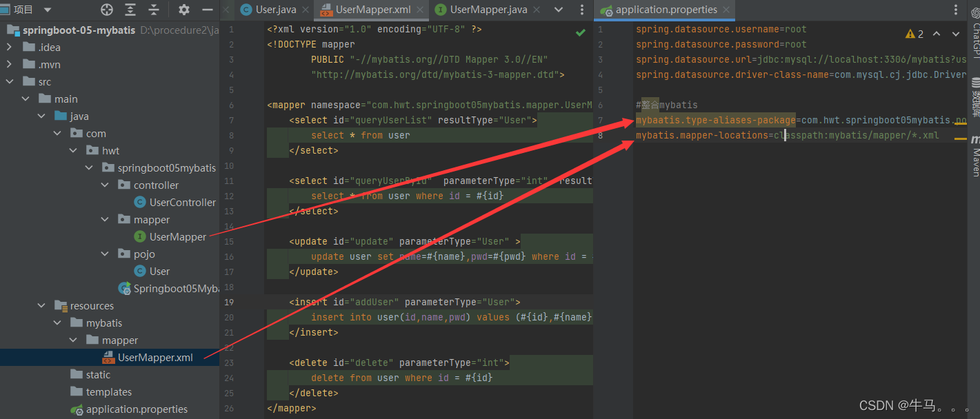Screen dimensions: 980x419
Task: Select User class in pojo package
Action: pyautogui.click(x=159, y=272)
